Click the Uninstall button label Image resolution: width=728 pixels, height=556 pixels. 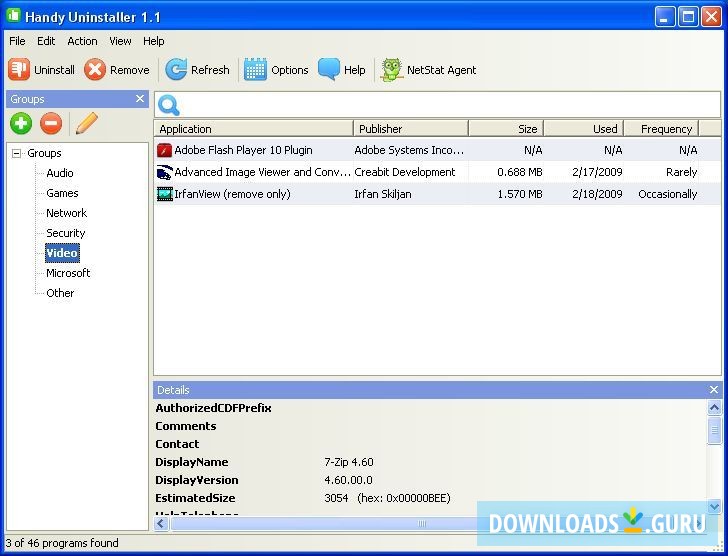[x=54, y=70]
